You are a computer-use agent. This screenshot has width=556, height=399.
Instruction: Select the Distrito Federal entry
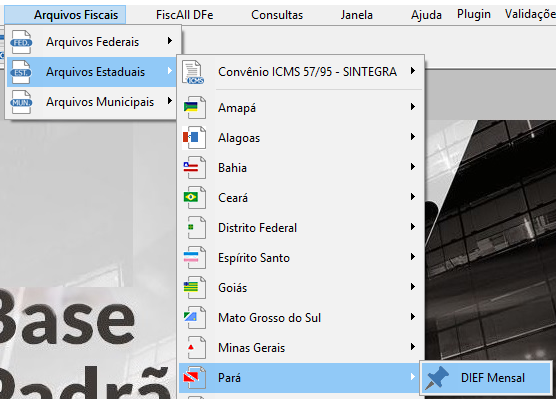pos(301,227)
